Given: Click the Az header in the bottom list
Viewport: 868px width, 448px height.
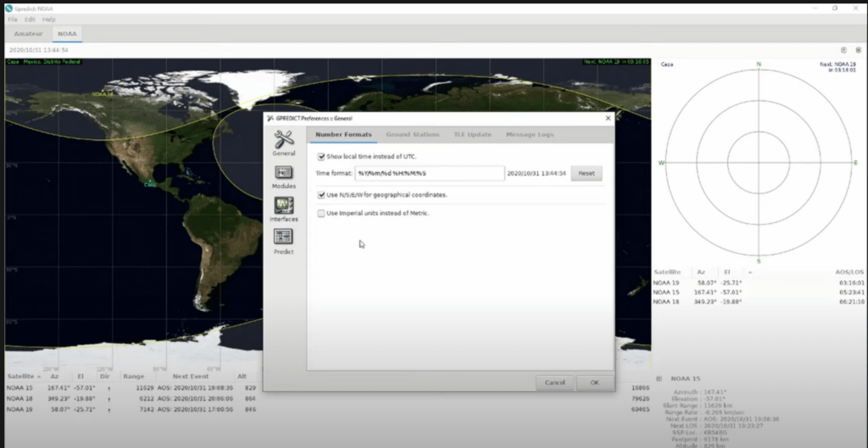Looking at the screenshot, I should coord(55,377).
